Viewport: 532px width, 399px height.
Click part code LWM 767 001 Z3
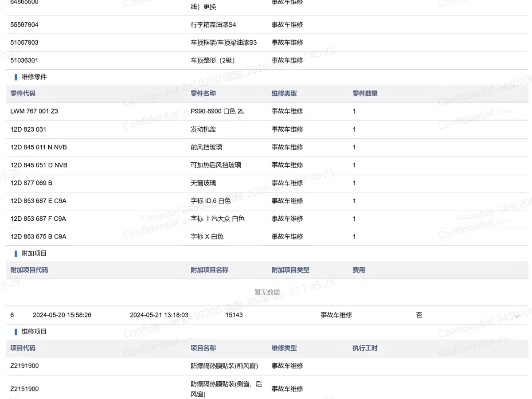click(34, 111)
